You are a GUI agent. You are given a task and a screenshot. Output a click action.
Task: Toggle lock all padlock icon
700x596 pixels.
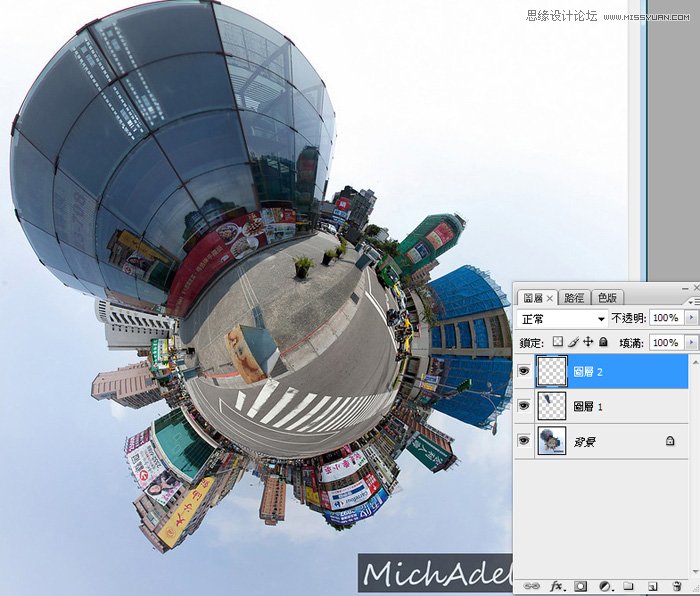(603, 342)
